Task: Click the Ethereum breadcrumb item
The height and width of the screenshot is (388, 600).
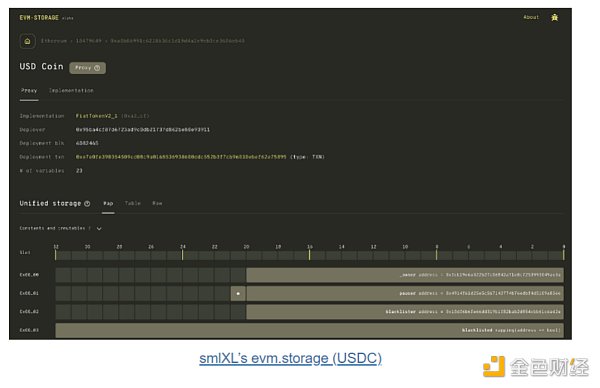Action: point(54,41)
